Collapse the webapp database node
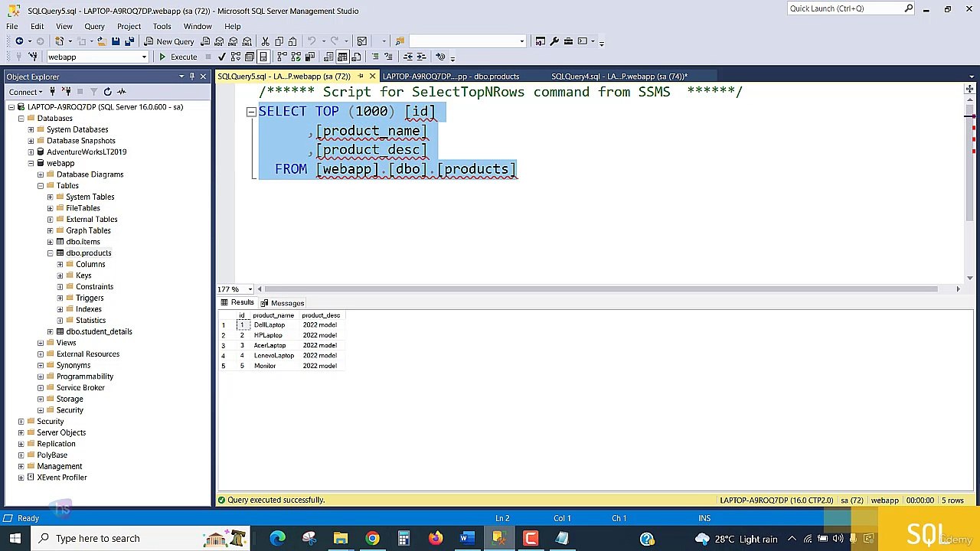980x551 pixels. (x=31, y=163)
